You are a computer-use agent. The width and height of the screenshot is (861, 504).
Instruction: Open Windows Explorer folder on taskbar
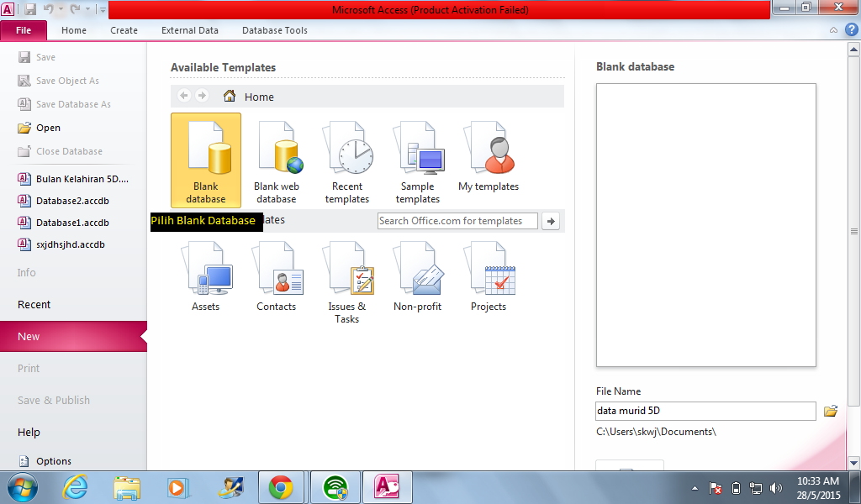click(x=127, y=487)
